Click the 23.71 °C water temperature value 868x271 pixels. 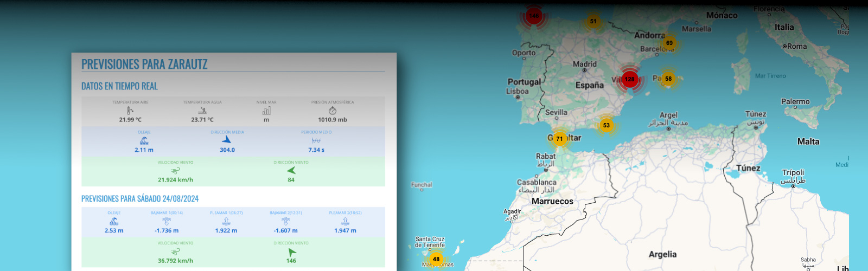pos(202,120)
